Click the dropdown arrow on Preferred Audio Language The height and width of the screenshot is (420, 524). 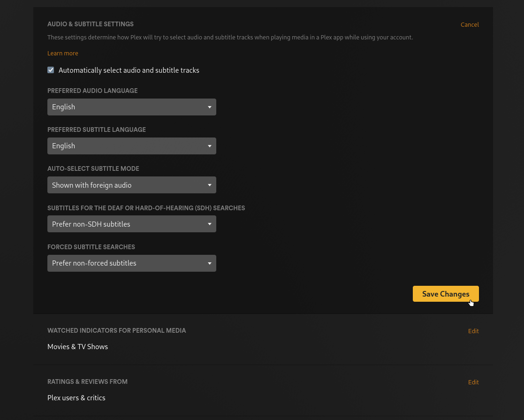tap(209, 107)
